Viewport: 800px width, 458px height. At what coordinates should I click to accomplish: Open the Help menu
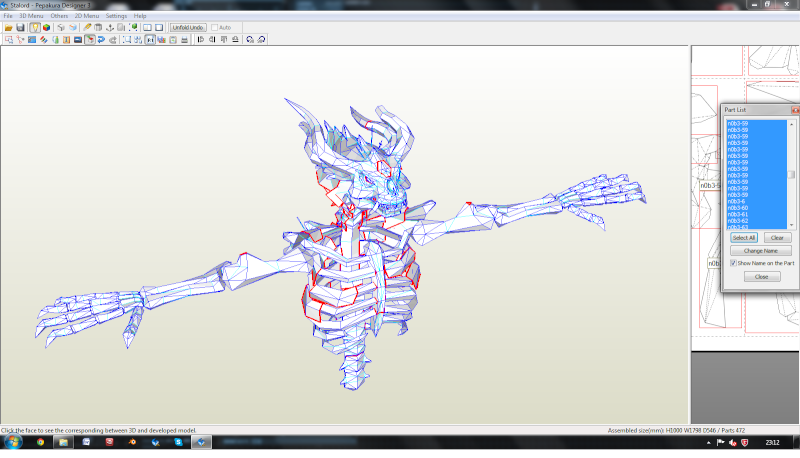coord(140,16)
